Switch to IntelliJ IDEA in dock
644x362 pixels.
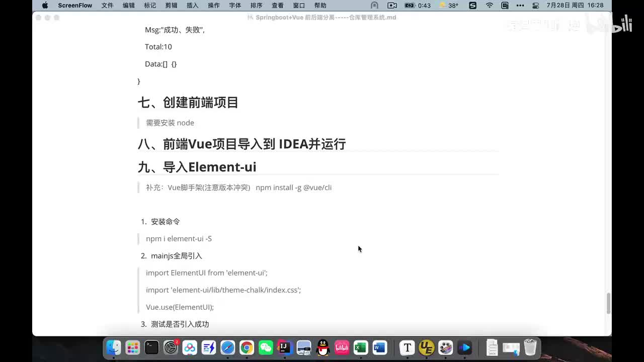285,347
